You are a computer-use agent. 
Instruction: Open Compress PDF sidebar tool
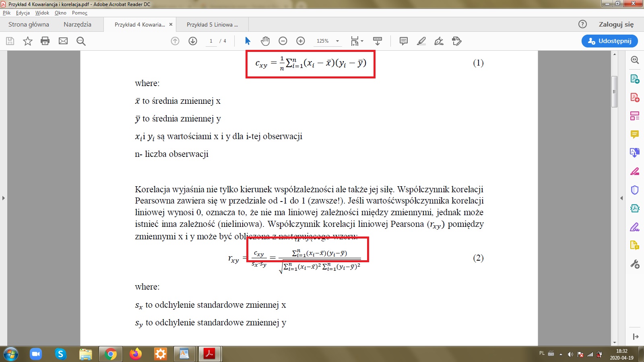[635, 208]
